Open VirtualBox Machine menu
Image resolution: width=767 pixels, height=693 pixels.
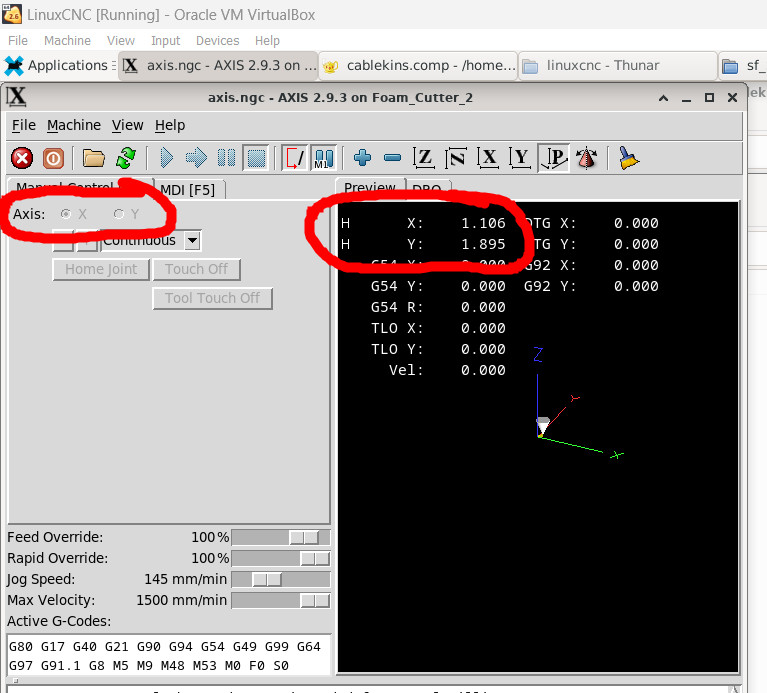(x=67, y=41)
